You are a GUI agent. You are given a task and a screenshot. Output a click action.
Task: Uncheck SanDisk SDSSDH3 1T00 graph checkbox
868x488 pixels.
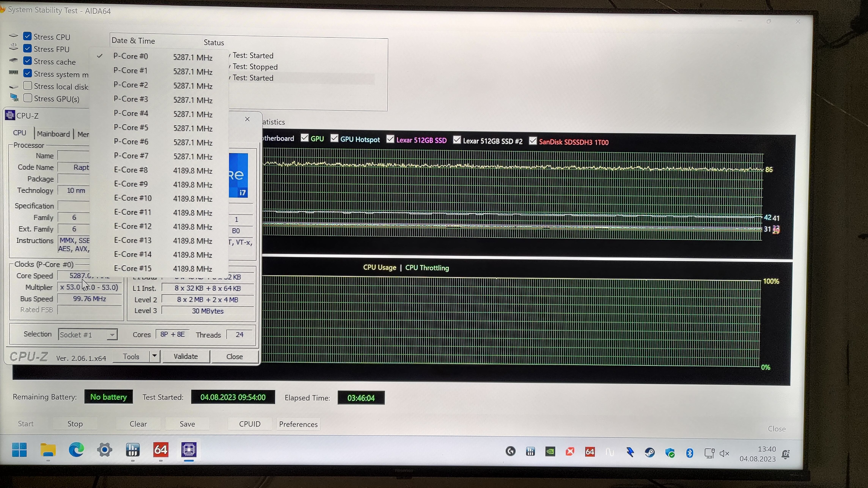click(x=533, y=141)
